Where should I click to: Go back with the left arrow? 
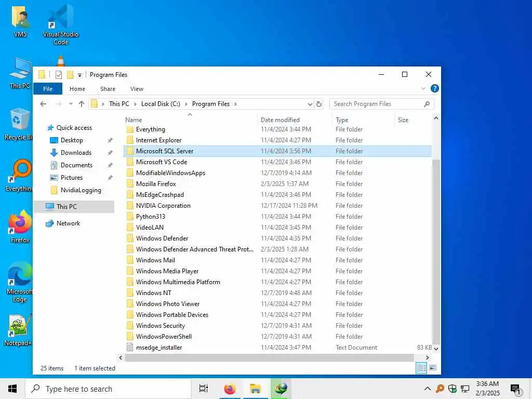point(43,104)
